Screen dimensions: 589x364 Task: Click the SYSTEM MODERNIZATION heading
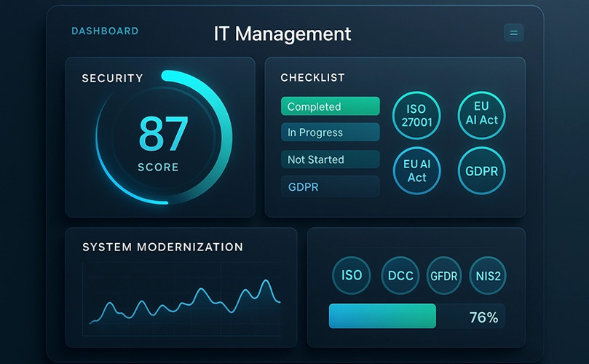tap(162, 248)
